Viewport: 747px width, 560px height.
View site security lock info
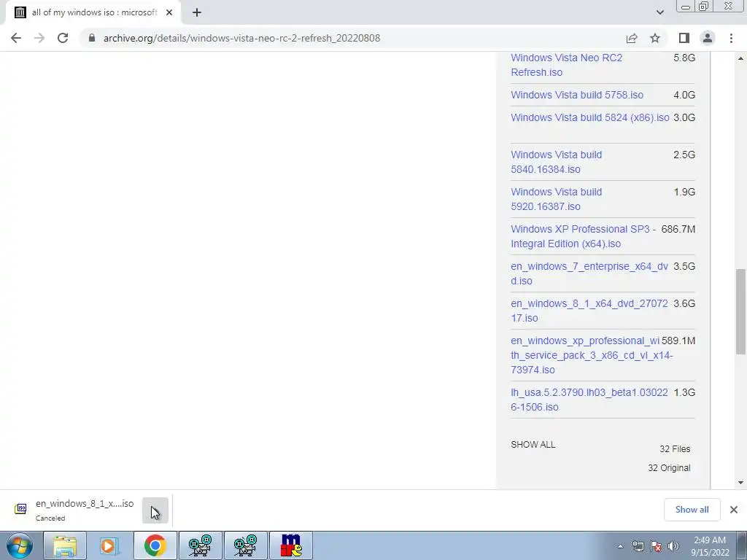[92, 38]
